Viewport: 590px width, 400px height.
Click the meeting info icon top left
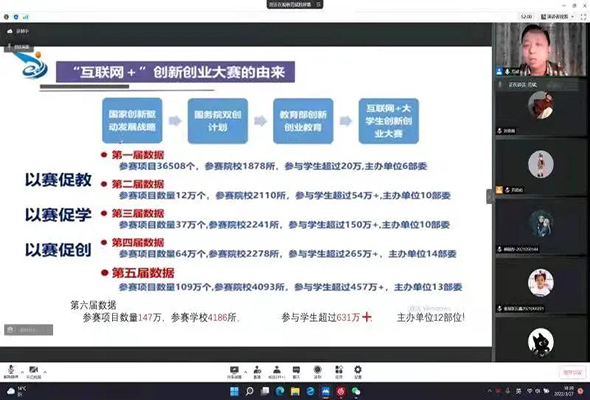[x=6, y=17]
